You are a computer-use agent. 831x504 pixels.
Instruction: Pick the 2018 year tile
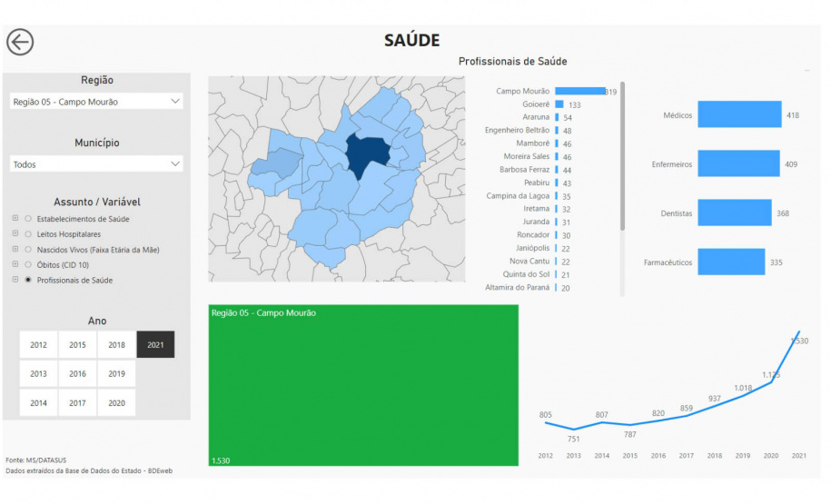pyautogui.click(x=116, y=345)
